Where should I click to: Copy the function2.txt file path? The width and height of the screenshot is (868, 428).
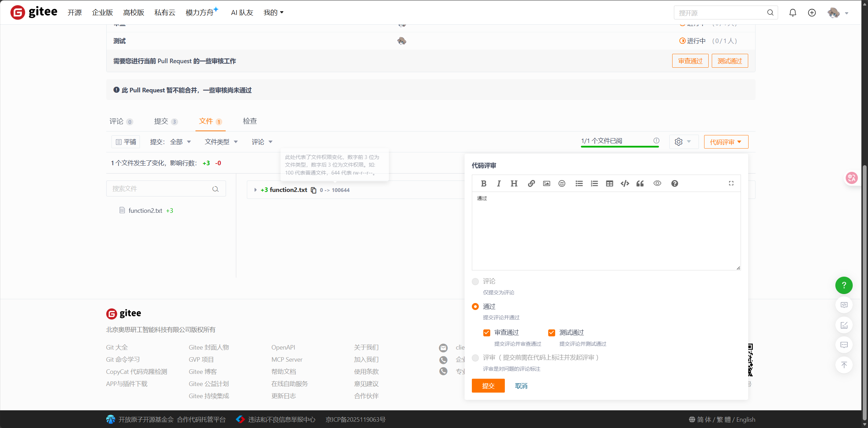pos(314,190)
